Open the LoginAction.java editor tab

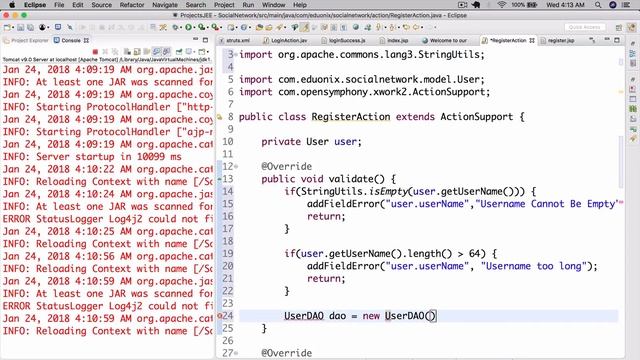pos(285,40)
